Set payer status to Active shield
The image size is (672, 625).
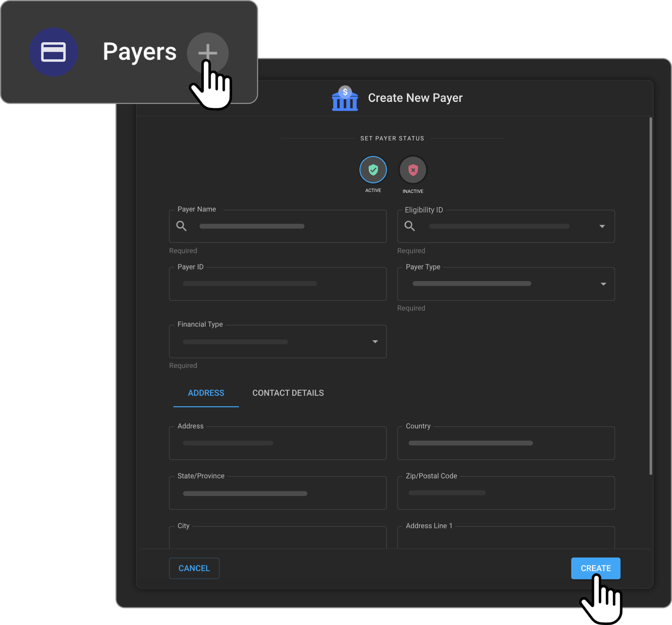[x=373, y=170]
